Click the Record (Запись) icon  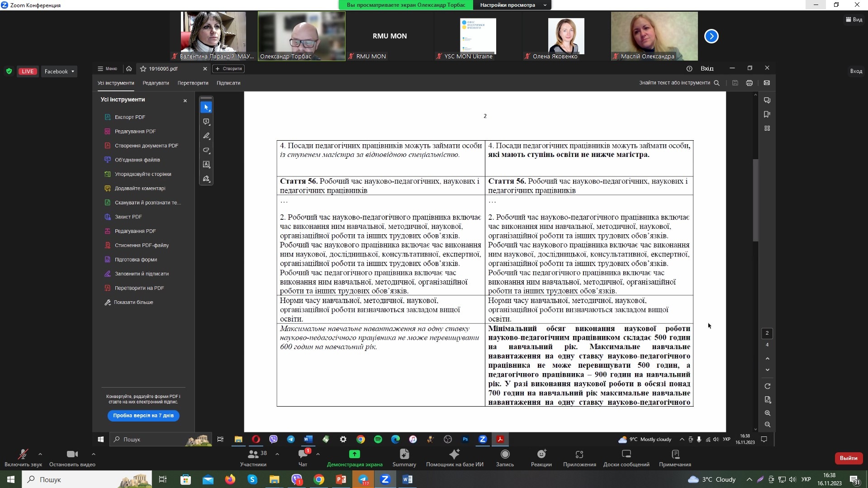tap(505, 455)
